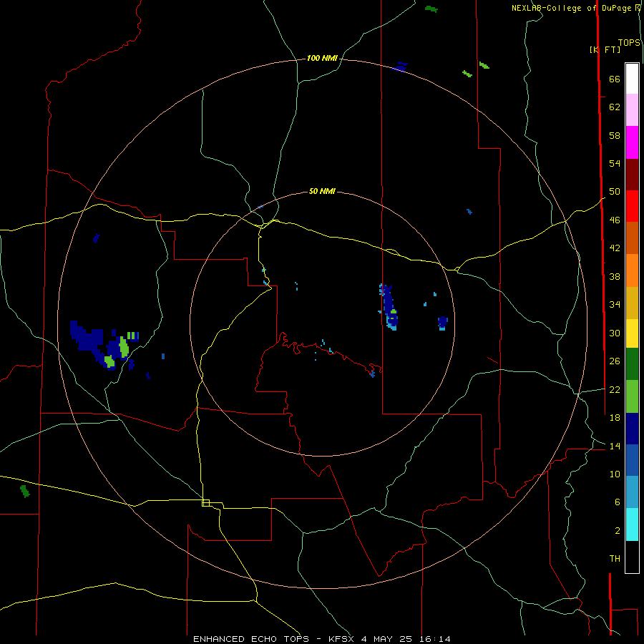Click the dark green echo at the top of the map
Viewport: 644px width, 644px height.
tap(431, 9)
